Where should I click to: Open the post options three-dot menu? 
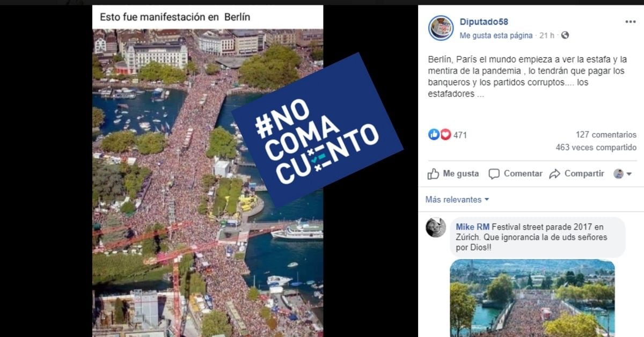(630, 22)
